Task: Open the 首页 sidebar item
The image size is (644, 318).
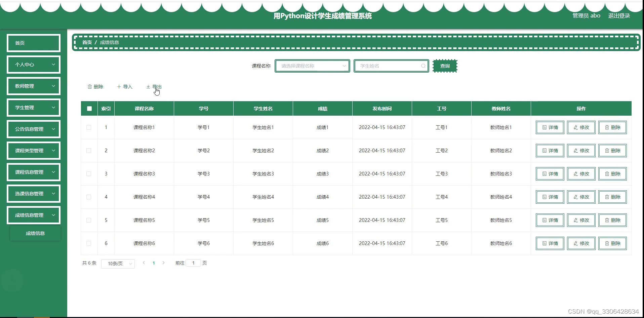Action: 34,43
